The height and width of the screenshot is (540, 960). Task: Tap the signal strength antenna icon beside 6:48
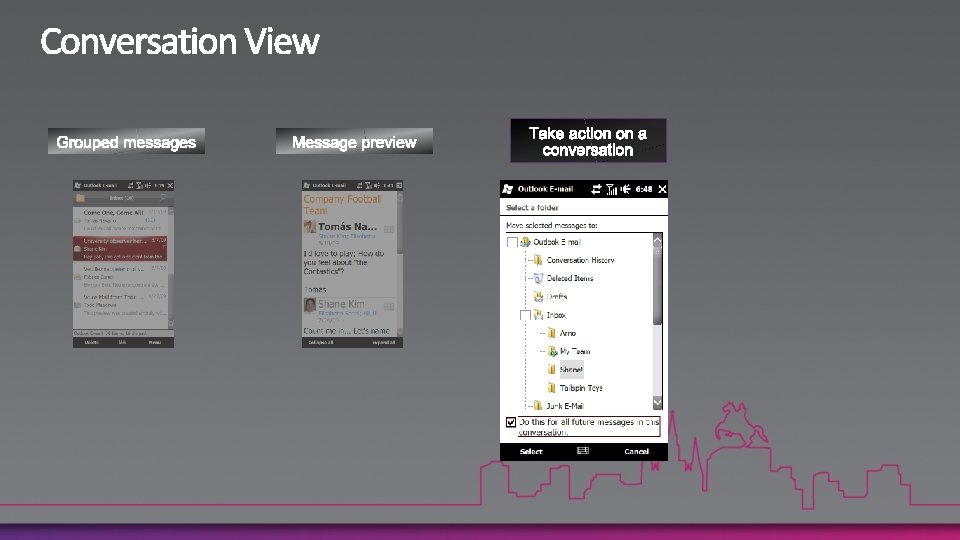(611, 189)
